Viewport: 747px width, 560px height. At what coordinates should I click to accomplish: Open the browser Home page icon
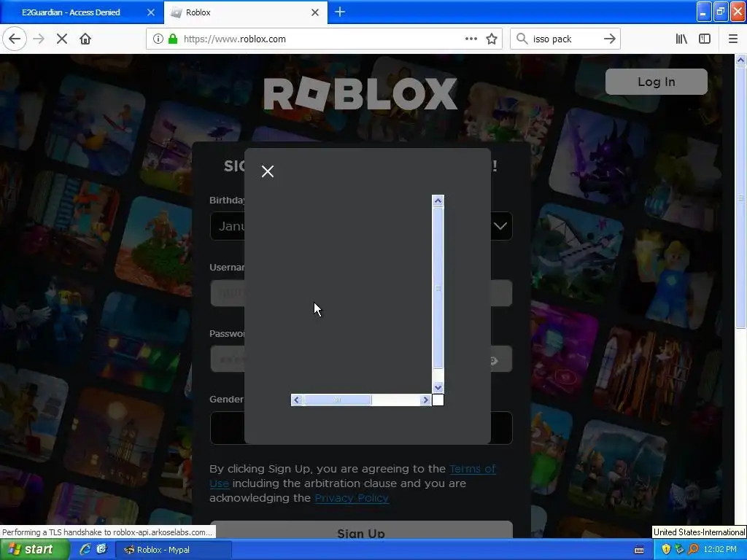tap(85, 39)
